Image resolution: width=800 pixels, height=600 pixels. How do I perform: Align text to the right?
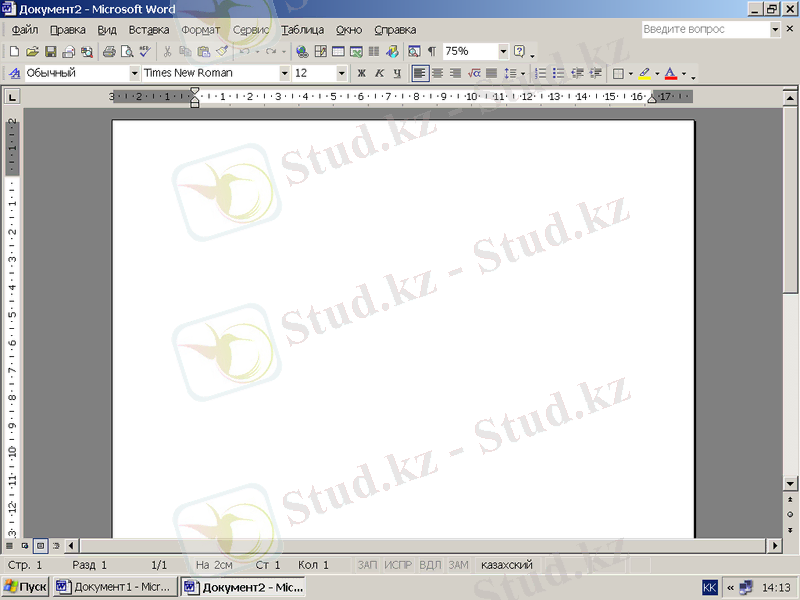[x=456, y=73]
